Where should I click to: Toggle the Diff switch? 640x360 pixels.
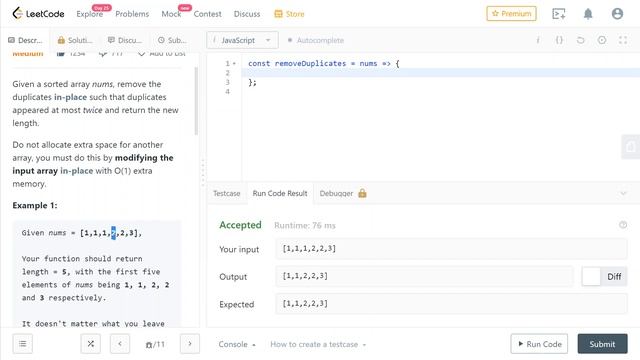coord(604,276)
